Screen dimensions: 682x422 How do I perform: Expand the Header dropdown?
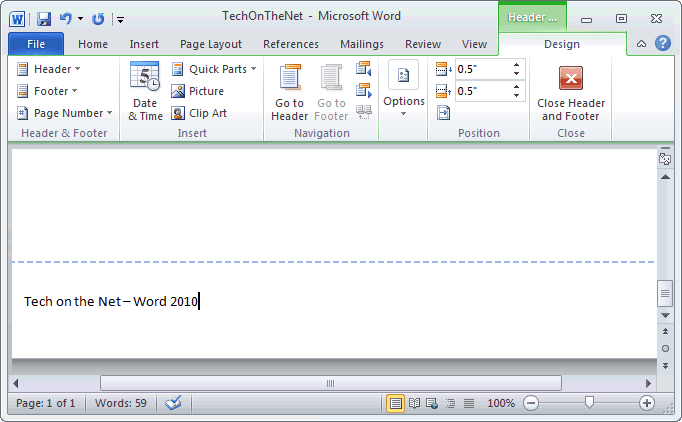[x=49, y=69]
